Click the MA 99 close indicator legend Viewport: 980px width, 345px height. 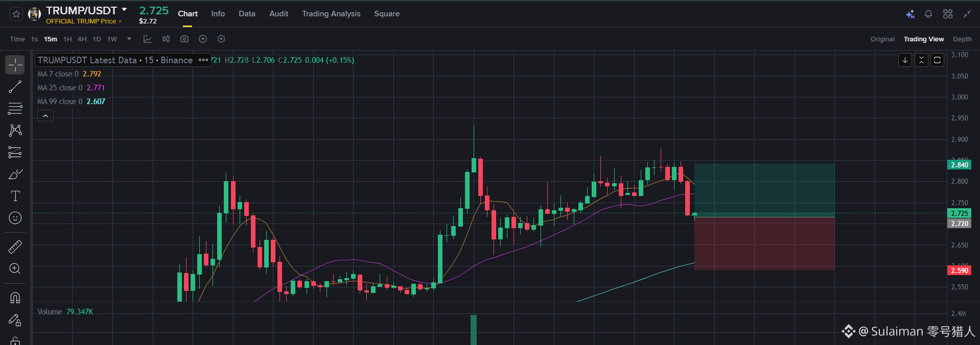pyautogui.click(x=71, y=102)
